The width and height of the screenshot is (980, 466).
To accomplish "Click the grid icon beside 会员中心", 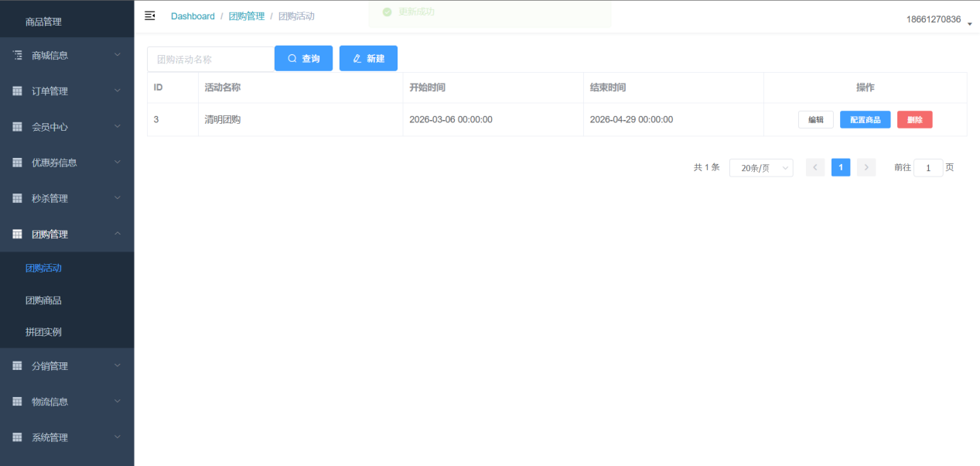I will point(18,127).
